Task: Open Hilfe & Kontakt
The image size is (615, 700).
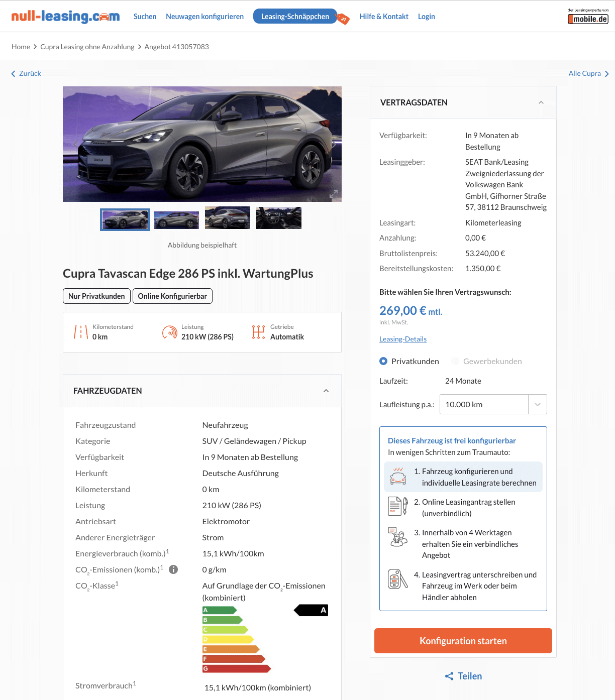Action: point(384,17)
